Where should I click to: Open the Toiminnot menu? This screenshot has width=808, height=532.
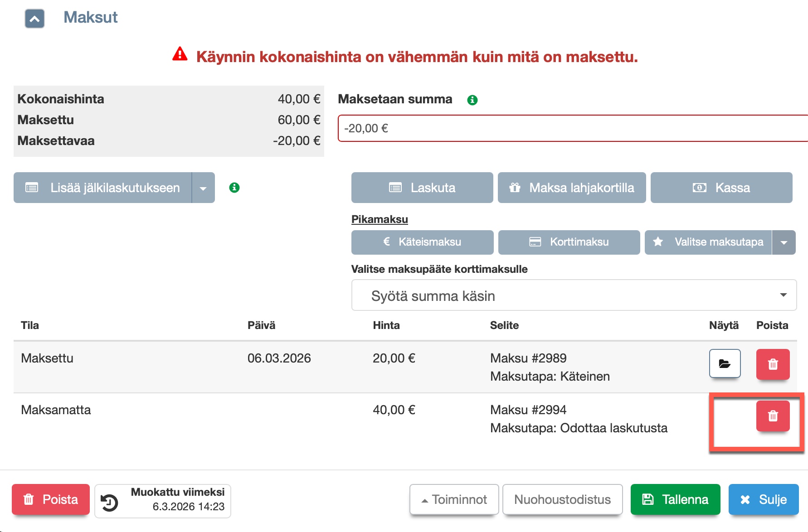[x=454, y=499]
